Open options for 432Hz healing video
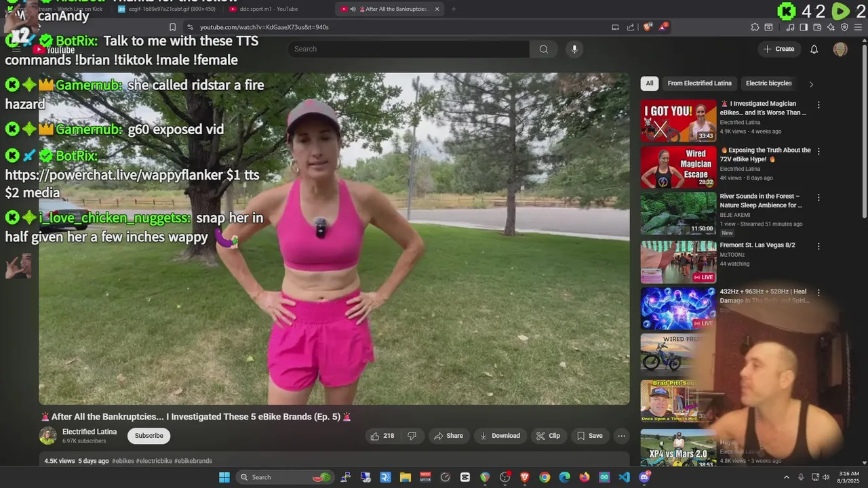Viewport: 868px width, 488px height. [x=818, y=293]
